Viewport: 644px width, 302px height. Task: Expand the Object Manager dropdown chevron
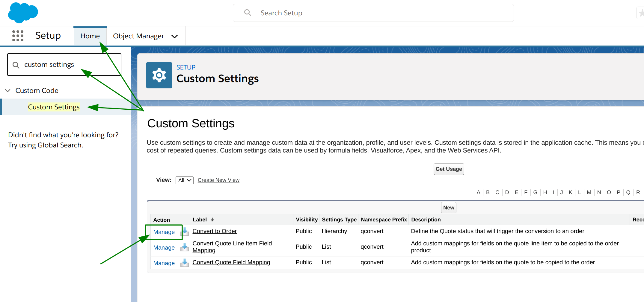point(175,37)
